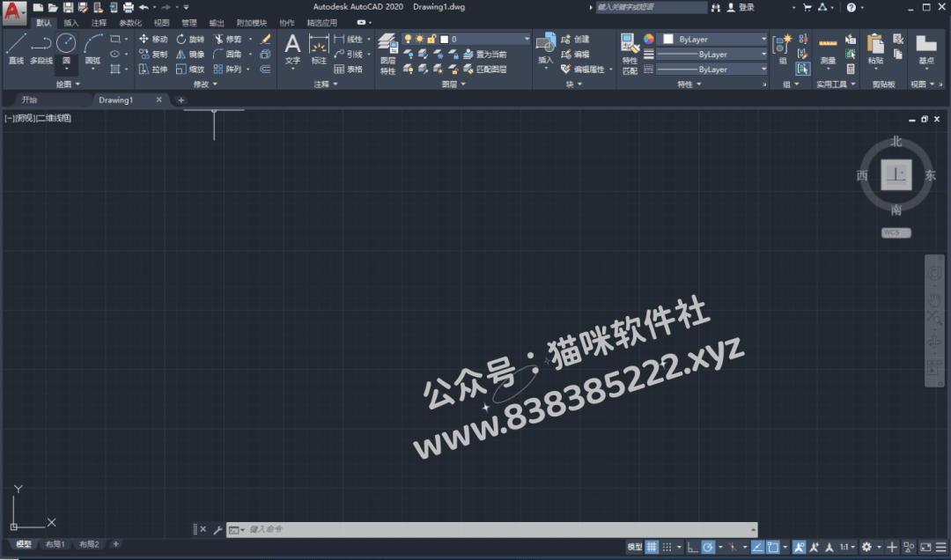Insert a Table (表格)
The width and height of the screenshot is (951, 560).
click(x=348, y=70)
